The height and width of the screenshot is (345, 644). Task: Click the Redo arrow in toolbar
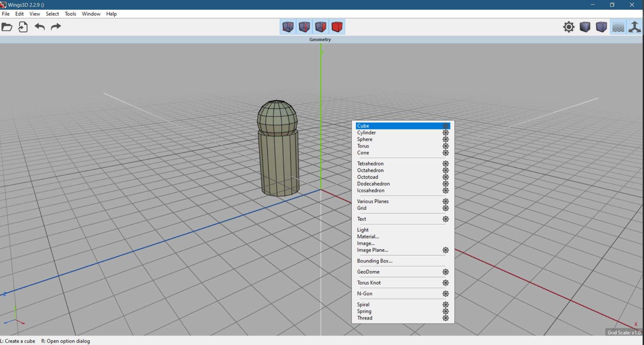pos(56,27)
